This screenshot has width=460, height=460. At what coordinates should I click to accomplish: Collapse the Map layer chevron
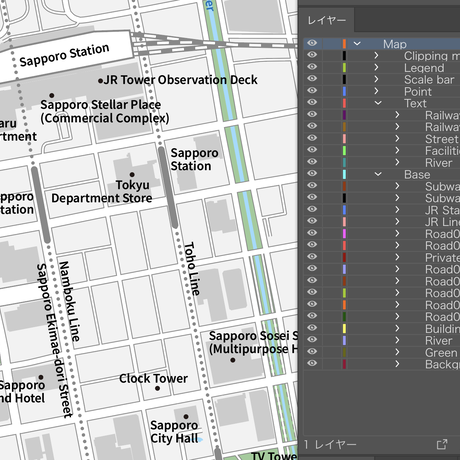357,43
